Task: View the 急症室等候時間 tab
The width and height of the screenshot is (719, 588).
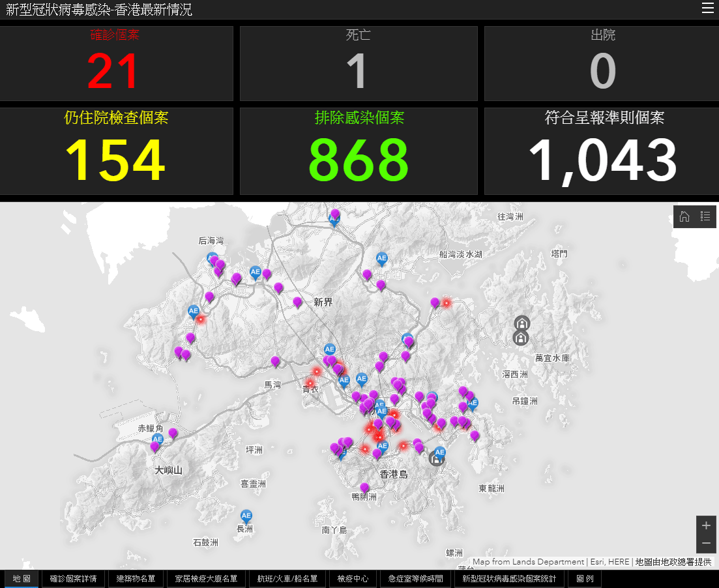Action: click(x=415, y=579)
